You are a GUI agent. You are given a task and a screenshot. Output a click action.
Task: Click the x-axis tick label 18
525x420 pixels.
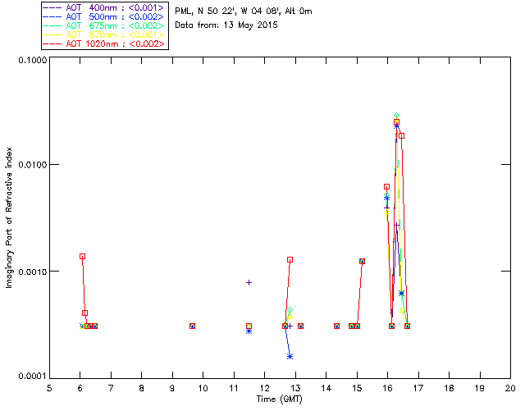click(x=449, y=389)
